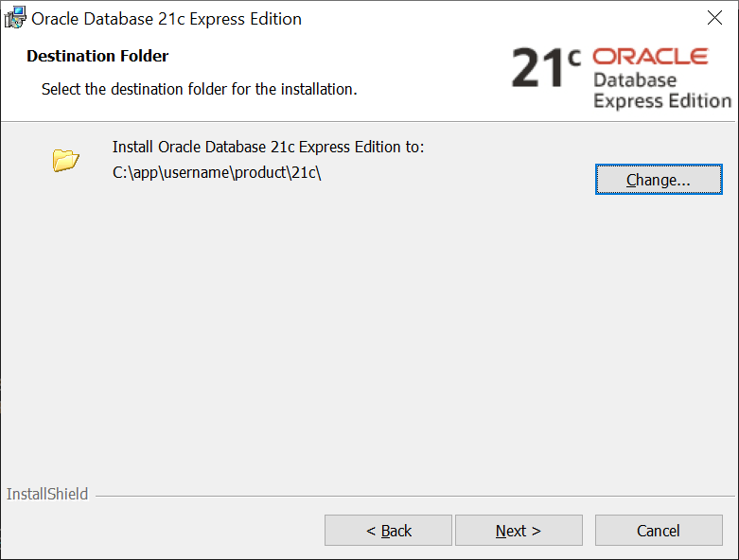Close the installer window with X
Viewport: 739px width, 560px height.
coord(714,18)
